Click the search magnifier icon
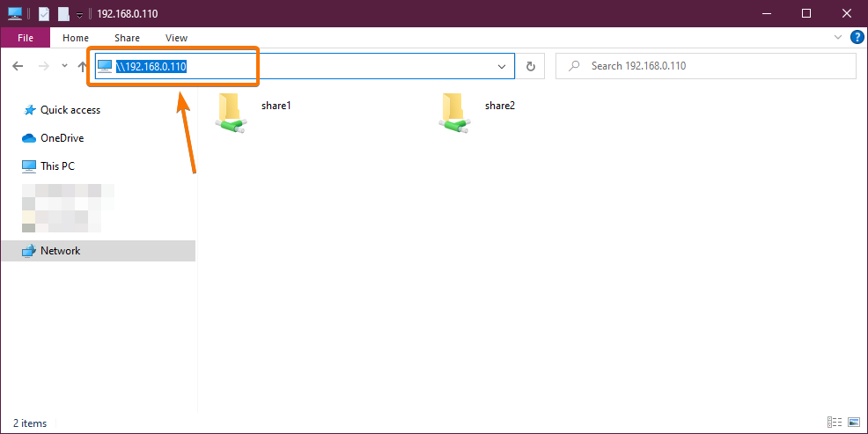The image size is (868, 434). 574,66
